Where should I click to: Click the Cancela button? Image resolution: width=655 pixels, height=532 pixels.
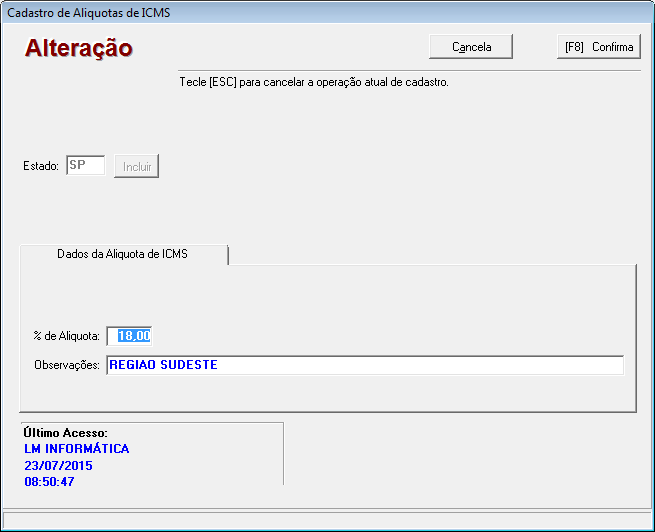(x=471, y=47)
